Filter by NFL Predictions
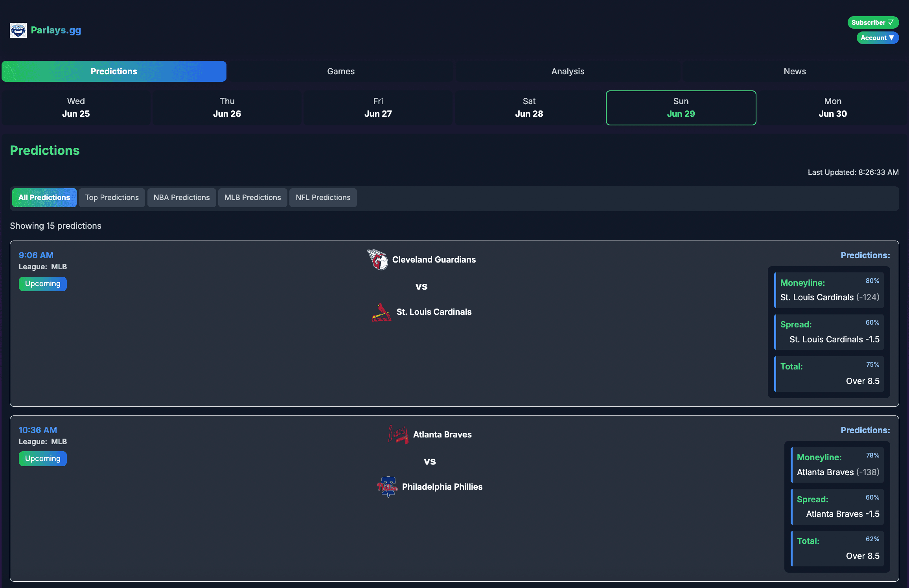Viewport: 909px width, 588px height. coord(323,197)
